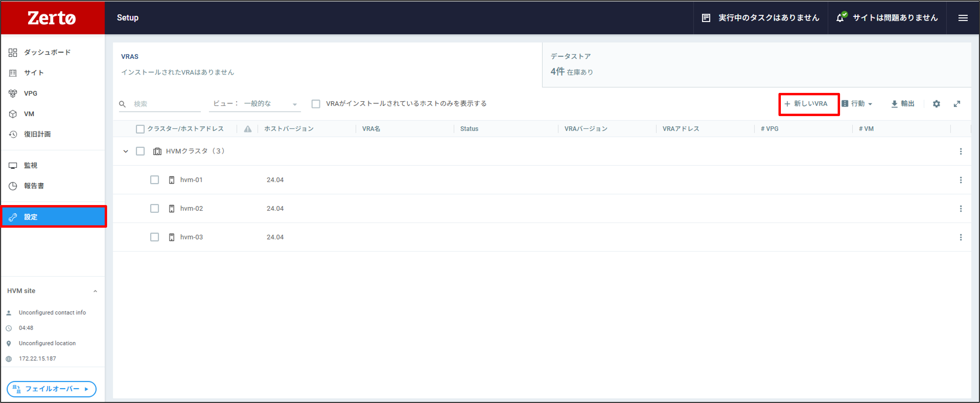This screenshot has height=403, width=980.
Task: Click the hvm-02 host icon
Action: point(172,208)
